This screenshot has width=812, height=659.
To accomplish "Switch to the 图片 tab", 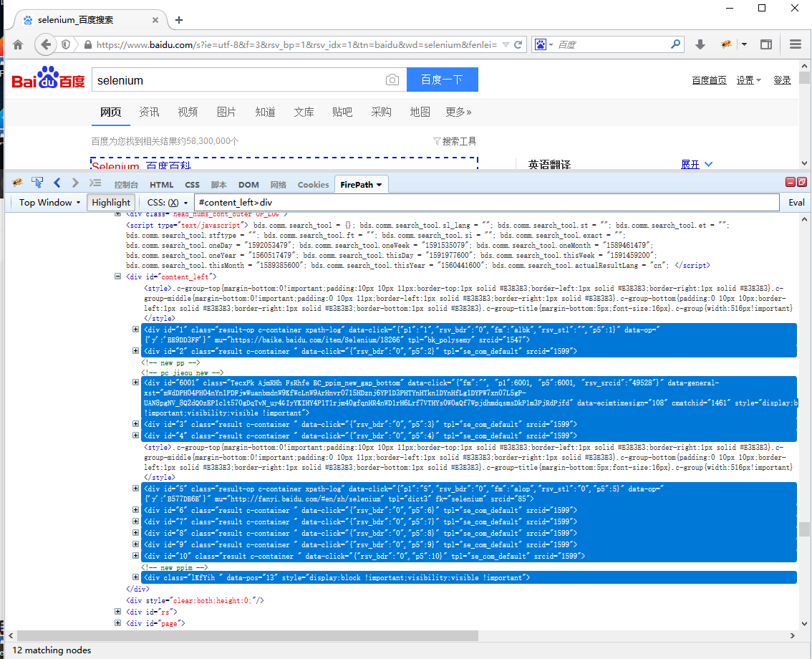I will [226, 112].
